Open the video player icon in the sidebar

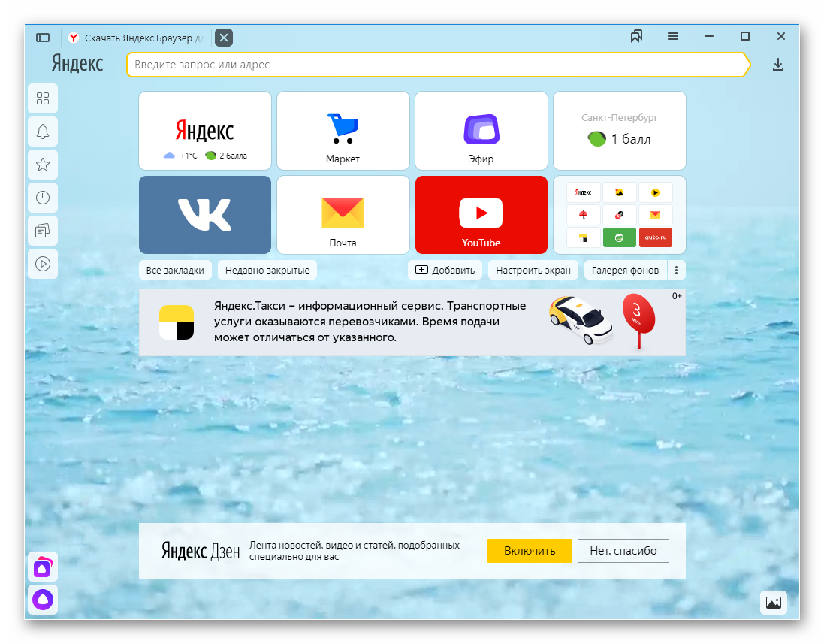click(43, 263)
